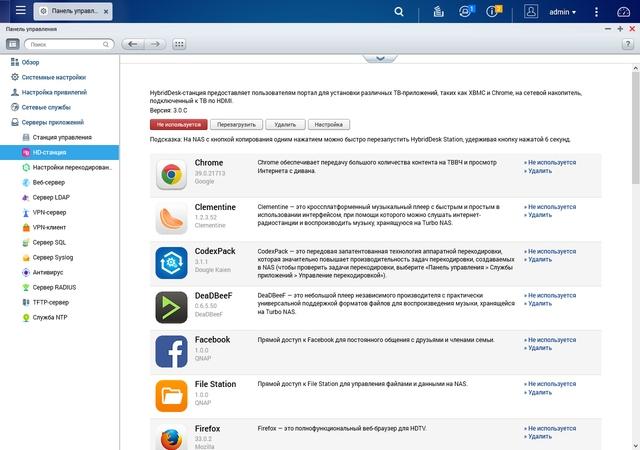Open the Обзор sidebar item
The height and width of the screenshot is (450, 640).
pos(25,62)
